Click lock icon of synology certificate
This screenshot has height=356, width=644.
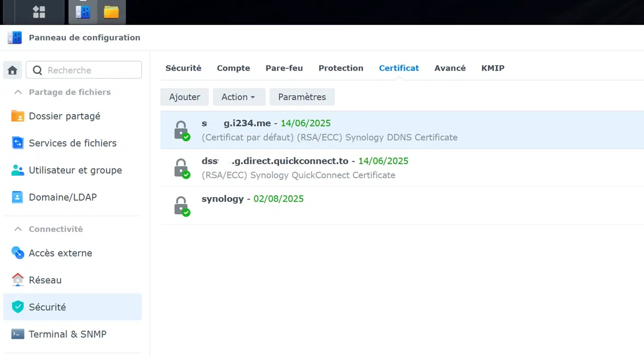[x=182, y=206]
